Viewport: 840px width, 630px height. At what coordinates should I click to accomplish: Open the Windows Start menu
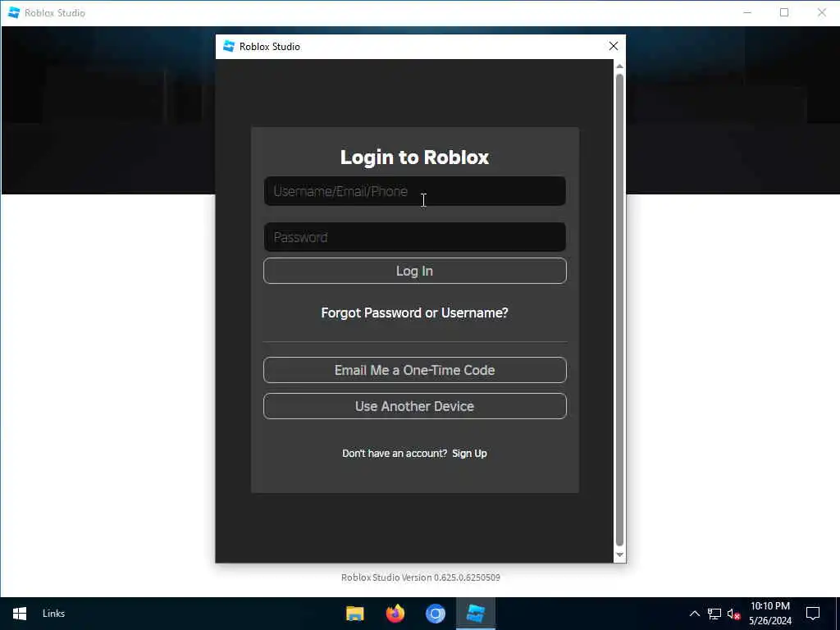click(20, 614)
